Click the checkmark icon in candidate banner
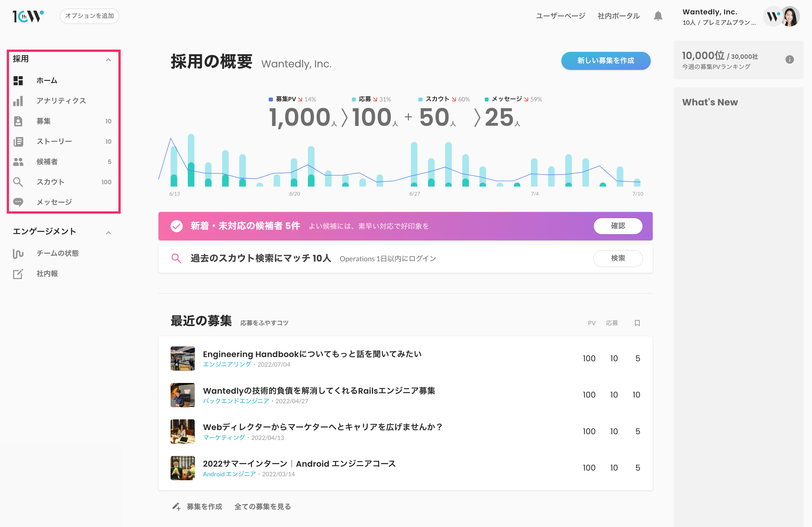Viewport: 812px width, 527px height. pos(176,226)
